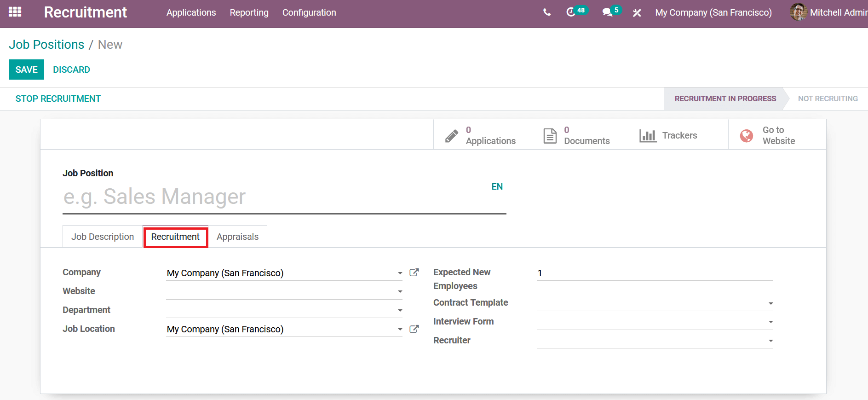Expand the Recruiter dropdown
868x400 pixels.
point(770,341)
